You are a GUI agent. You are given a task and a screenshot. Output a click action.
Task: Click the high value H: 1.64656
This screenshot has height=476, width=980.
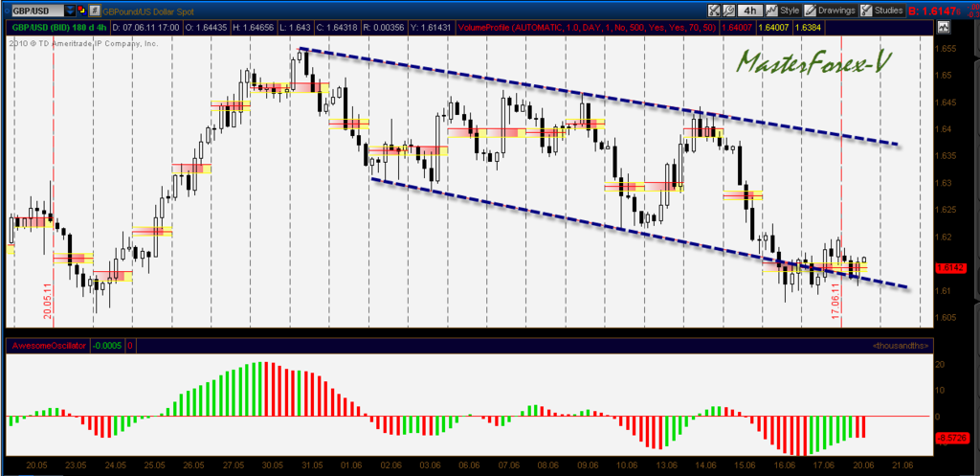pyautogui.click(x=254, y=28)
